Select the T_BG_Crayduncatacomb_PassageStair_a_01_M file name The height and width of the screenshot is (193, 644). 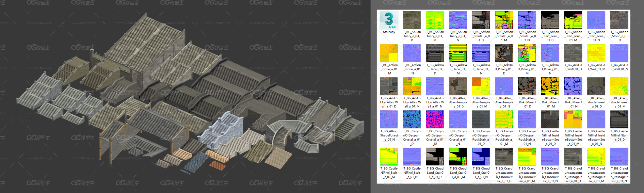[596, 175]
